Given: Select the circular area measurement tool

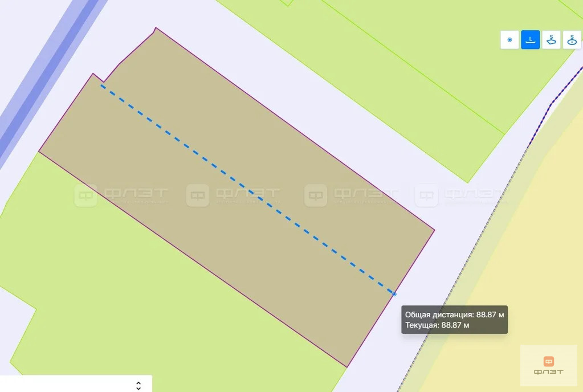Looking at the screenshot, I should point(572,40).
